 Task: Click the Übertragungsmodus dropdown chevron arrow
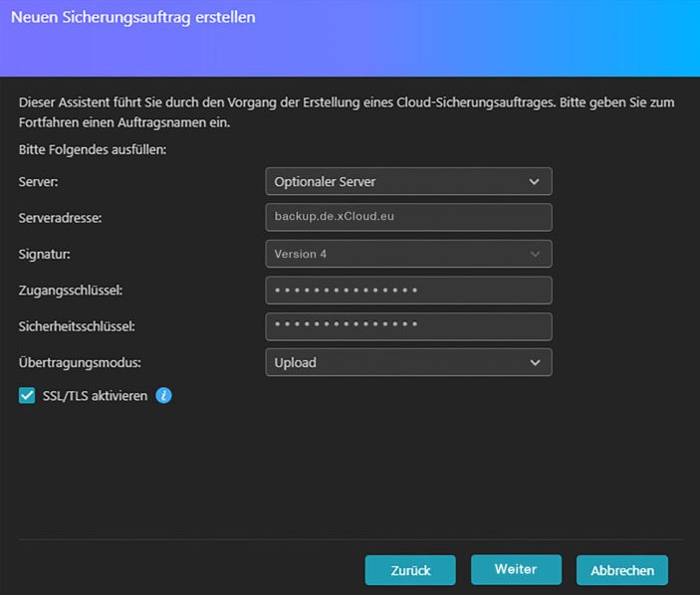pos(535,362)
